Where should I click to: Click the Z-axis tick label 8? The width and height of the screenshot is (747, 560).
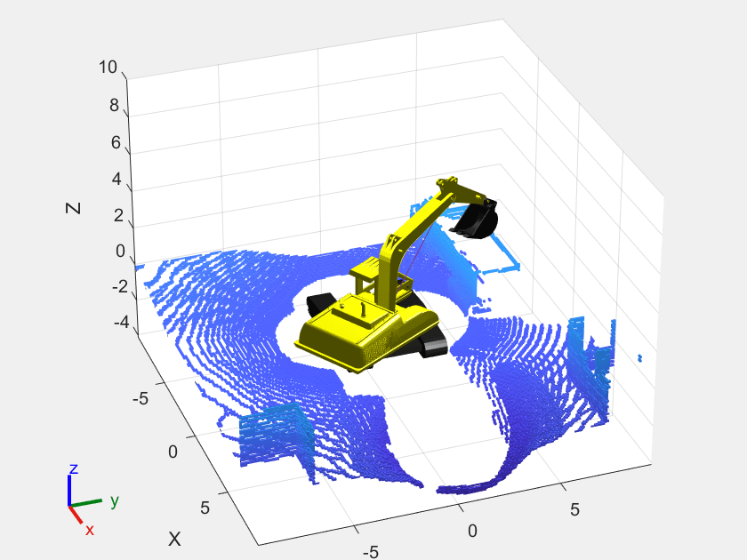[113, 105]
